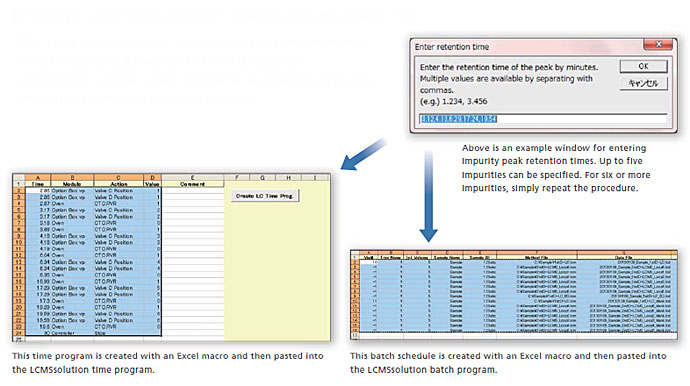This screenshot has height=386, width=690.
Task: Select the Comment header cell
Action: (x=193, y=184)
